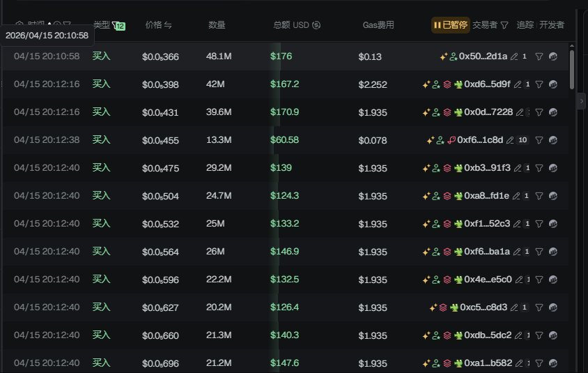Select the $0.078 gas fee value
This screenshot has height=373, width=588.
tap(372, 140)
